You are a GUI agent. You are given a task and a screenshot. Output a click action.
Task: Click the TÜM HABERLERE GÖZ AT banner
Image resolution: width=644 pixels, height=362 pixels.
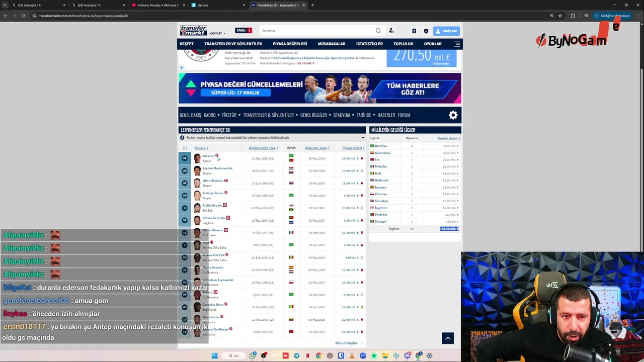click(x=413, y=89)
